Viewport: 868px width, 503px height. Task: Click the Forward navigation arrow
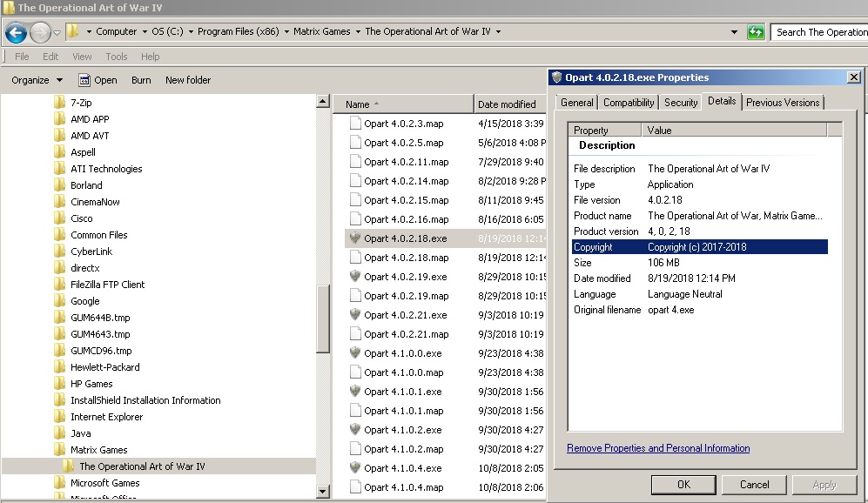click(x=40, y=33)
